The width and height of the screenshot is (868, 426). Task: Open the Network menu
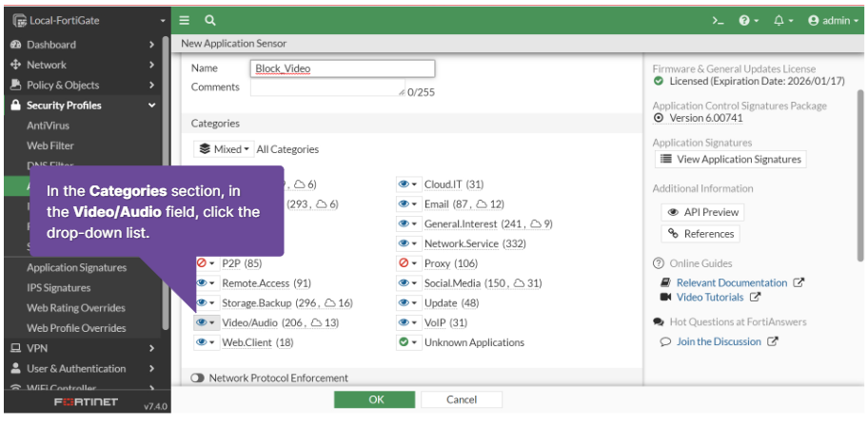[x=83, y=65]
